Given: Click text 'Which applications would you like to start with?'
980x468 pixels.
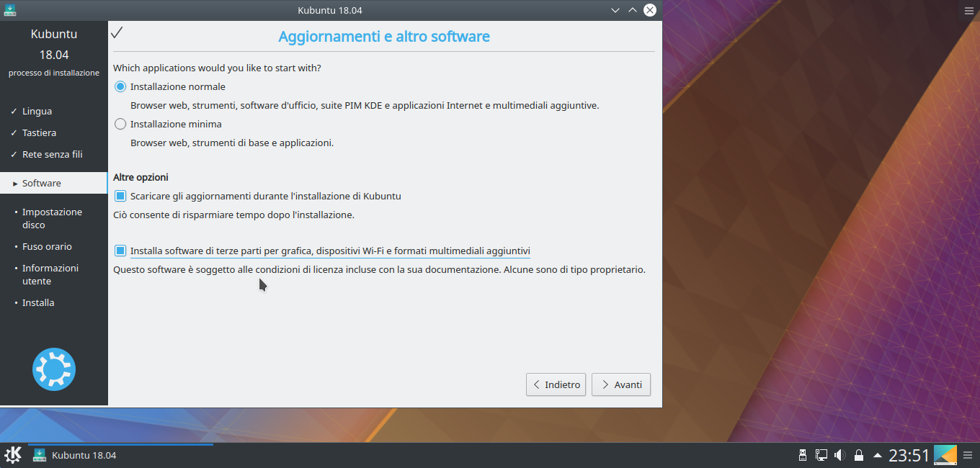Looking at the screenshot, I should coord(217,68).
